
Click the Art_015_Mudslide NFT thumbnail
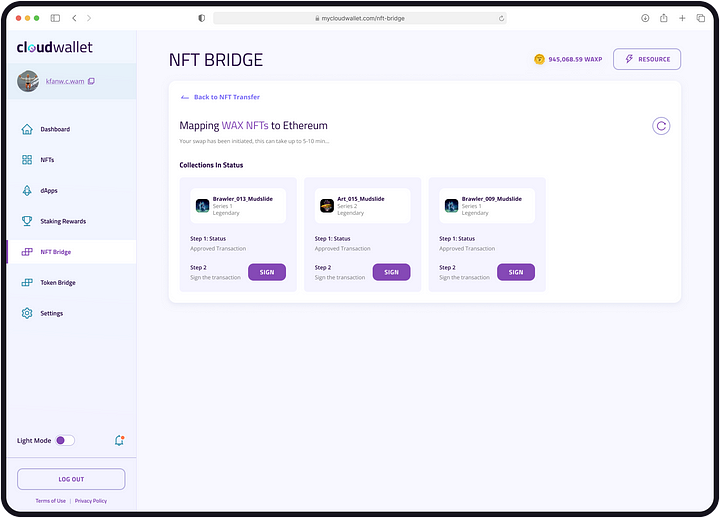click(327, 206)
